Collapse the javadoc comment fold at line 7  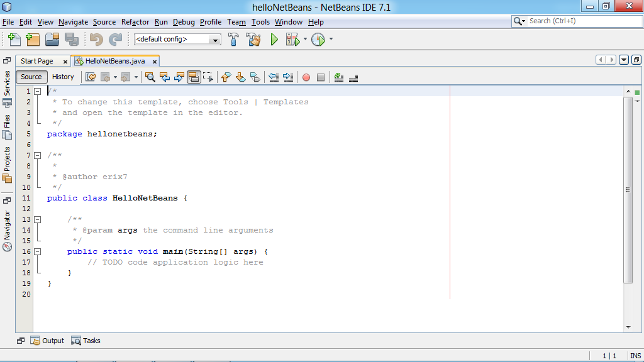(x=38, y=155)
